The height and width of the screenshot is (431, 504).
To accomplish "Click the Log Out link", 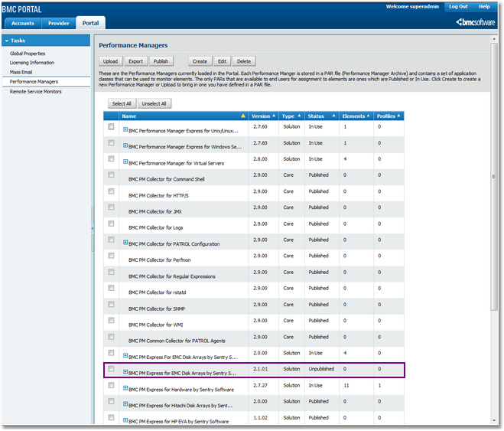I will (x=458, y=6).
